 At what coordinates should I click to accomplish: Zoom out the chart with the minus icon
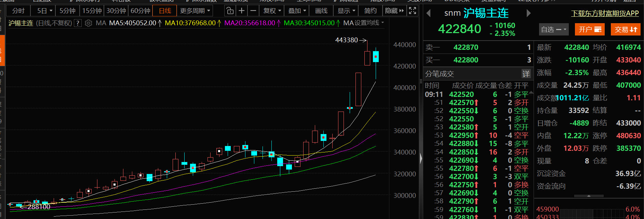pyautogui.click(x=253, y=11)
